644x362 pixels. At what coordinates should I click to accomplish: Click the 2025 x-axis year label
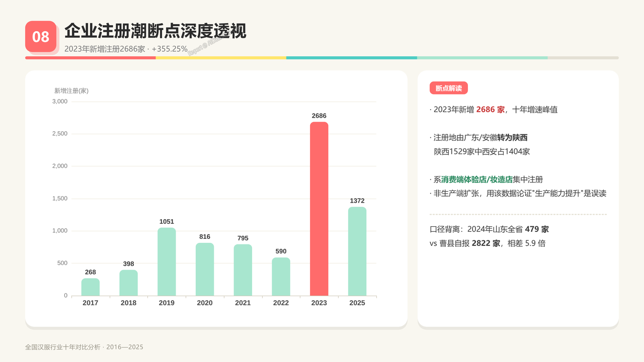[x=357, y=303]
